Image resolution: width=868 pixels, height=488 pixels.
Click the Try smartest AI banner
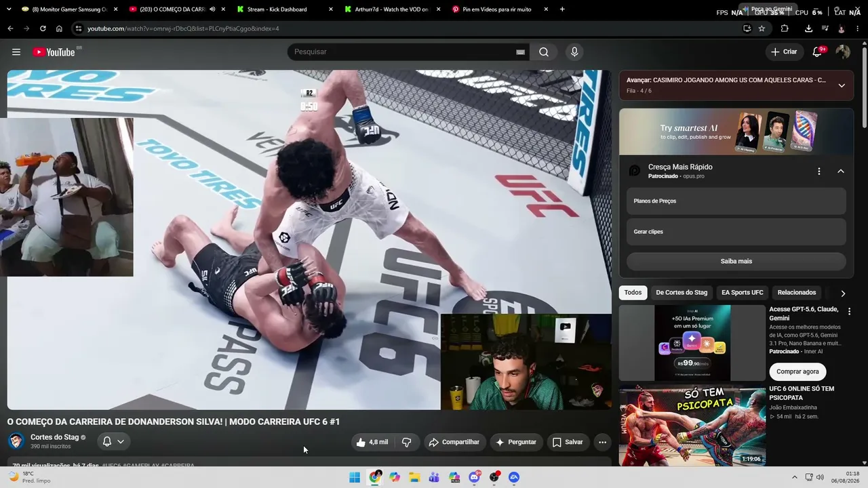[736, 132]
